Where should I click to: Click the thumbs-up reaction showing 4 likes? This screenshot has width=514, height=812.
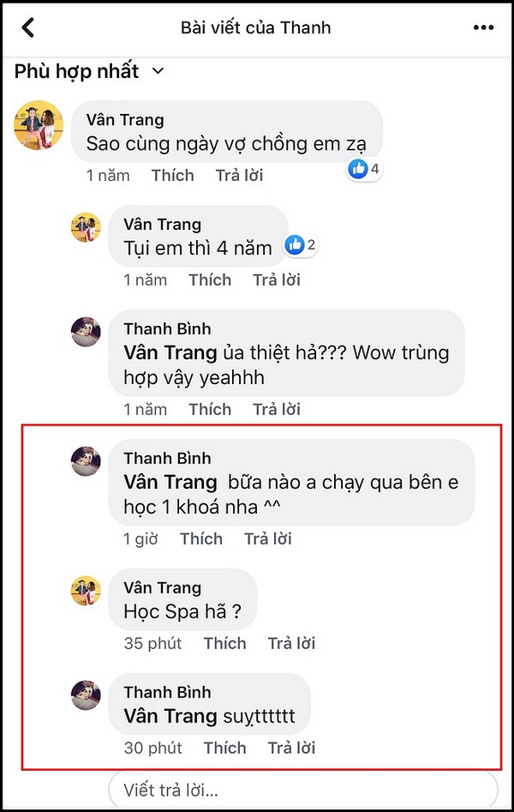coord(360,169)
